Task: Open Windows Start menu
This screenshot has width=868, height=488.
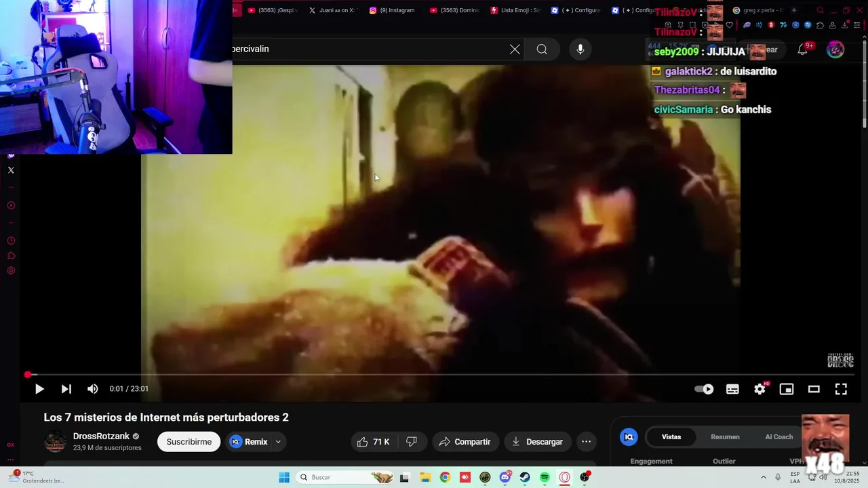Action: click(284, 477)
